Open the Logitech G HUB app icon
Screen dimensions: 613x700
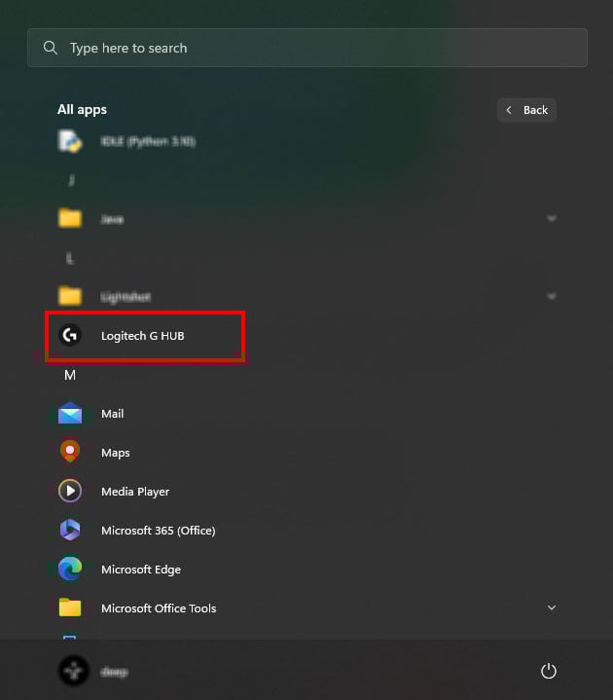pos(70,335)
